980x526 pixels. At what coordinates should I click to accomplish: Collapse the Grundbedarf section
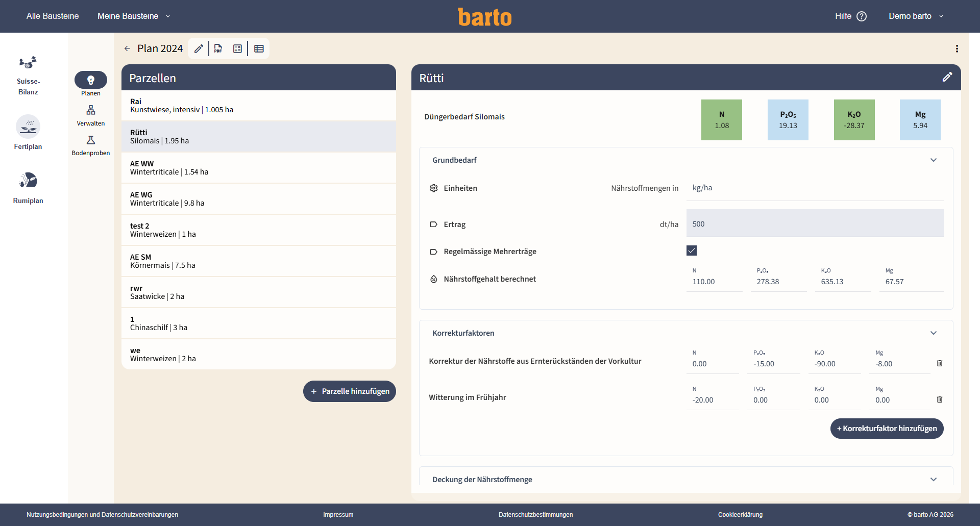pyautogui.click(x=934, y=160)
